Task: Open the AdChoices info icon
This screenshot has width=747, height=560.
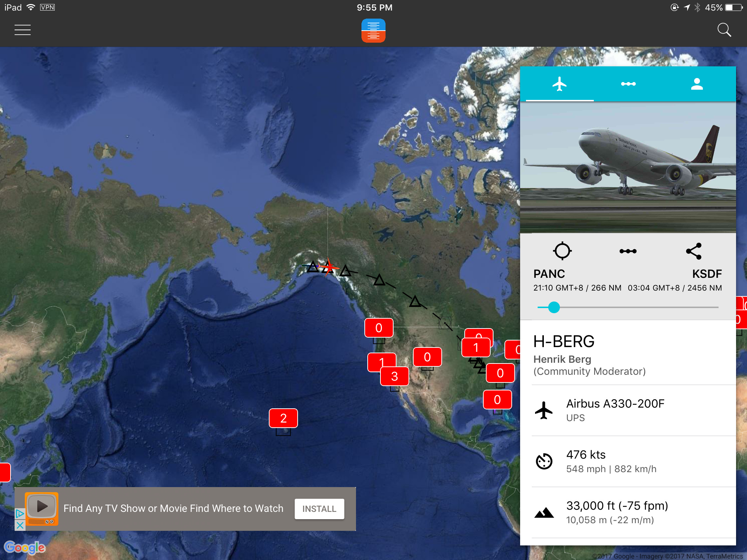Action: [x=20, y=514]
